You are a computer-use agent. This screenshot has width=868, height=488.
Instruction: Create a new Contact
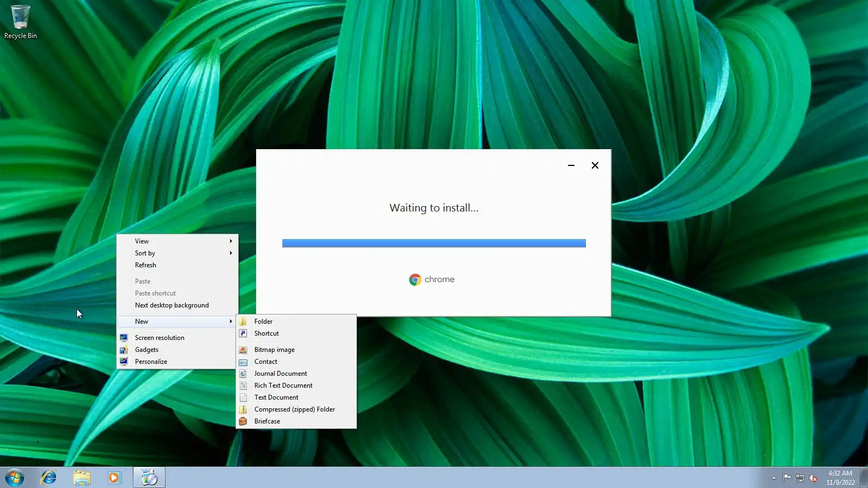click(x=296, y=362)
